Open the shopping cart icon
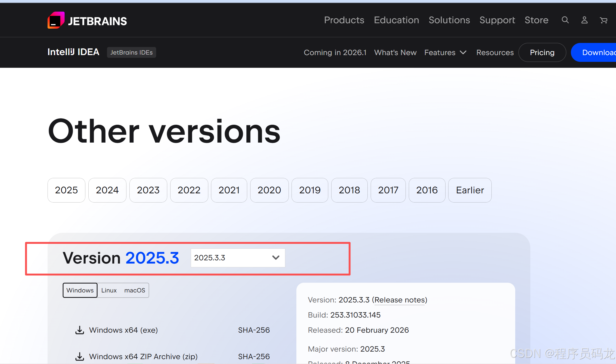This screenshot has width=616, height=364. pyautogui.click(x=603, y=20)
